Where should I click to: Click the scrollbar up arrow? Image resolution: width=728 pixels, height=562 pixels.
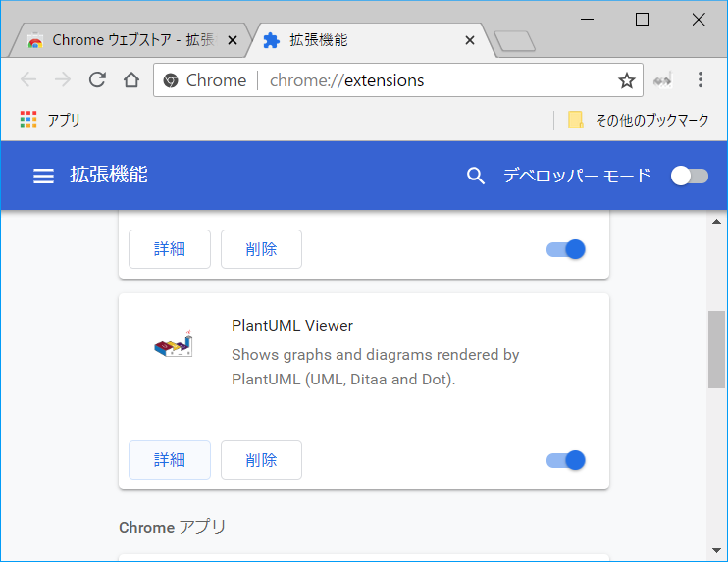click(x=716, y=222)
